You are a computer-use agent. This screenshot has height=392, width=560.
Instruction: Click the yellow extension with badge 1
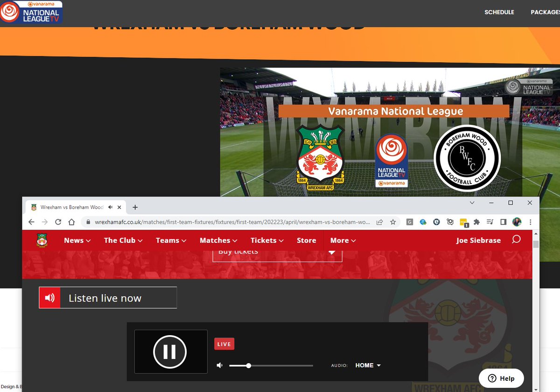click(463, 223)
